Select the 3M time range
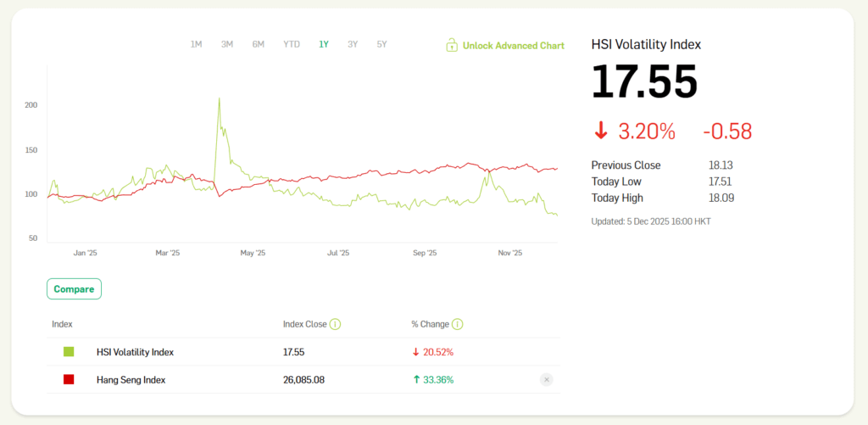 (227, 44)
